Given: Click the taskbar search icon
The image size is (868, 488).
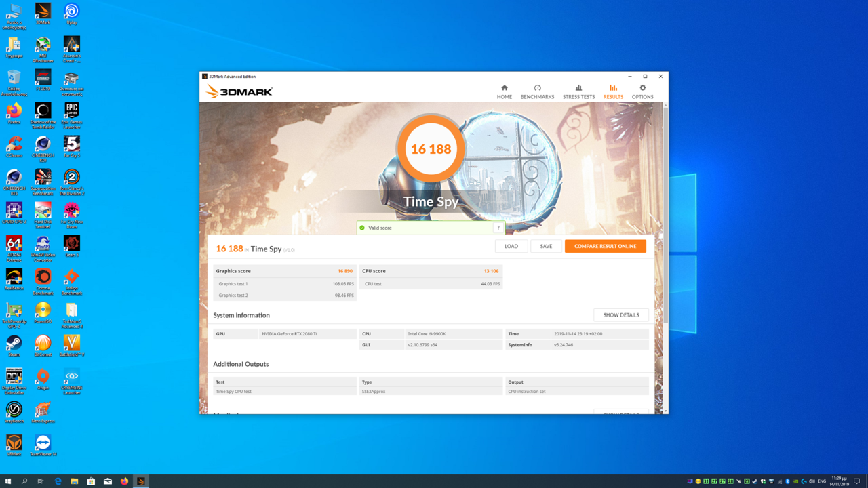Looking at the screenshot, I should [x=24, y=481].
